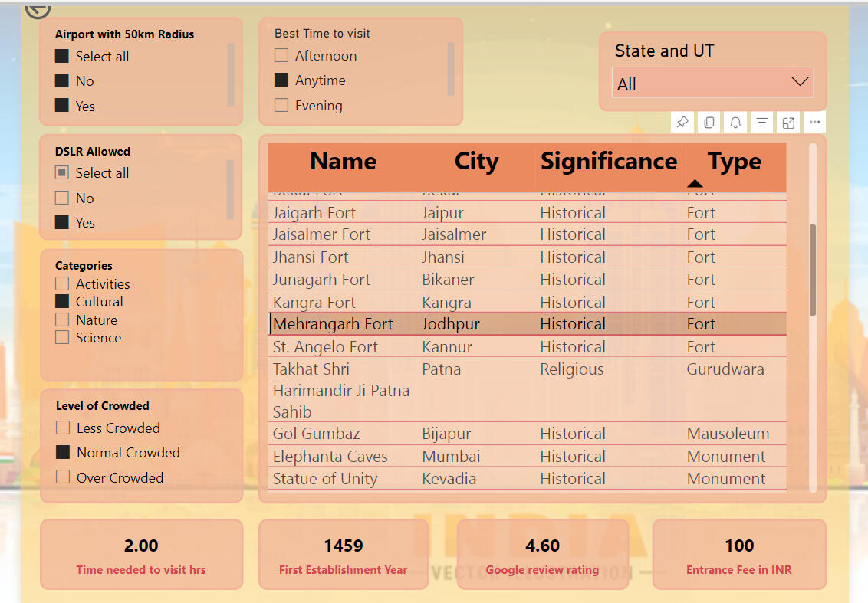Image resolution: width=868 pixels, height=603 pixels.
Task: Open the filters icon on the visual
Action: tap(761, 123)
